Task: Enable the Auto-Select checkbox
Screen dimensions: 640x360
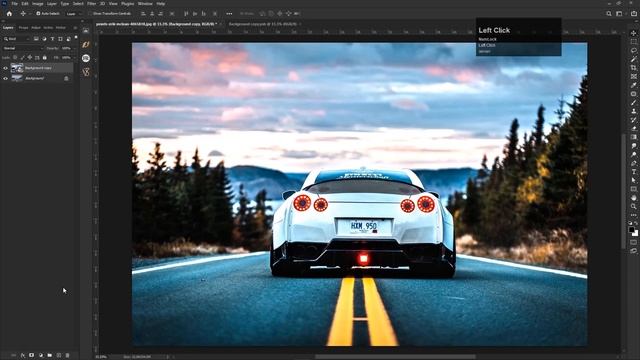Action: 38,13
